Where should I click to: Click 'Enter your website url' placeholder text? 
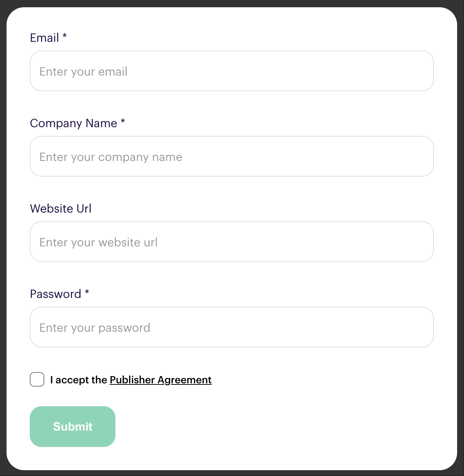[98, 242]
